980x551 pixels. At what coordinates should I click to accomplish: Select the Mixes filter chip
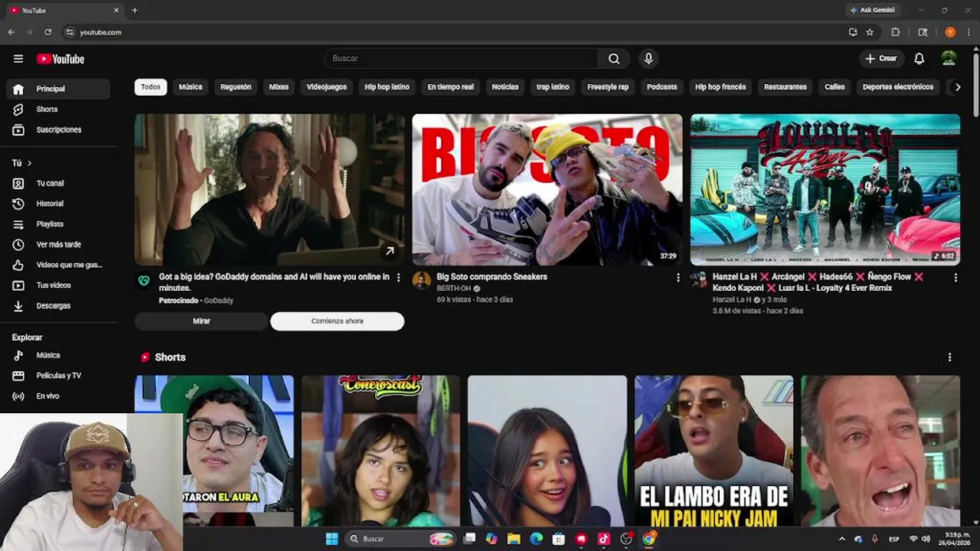click(x=279, y=87)
